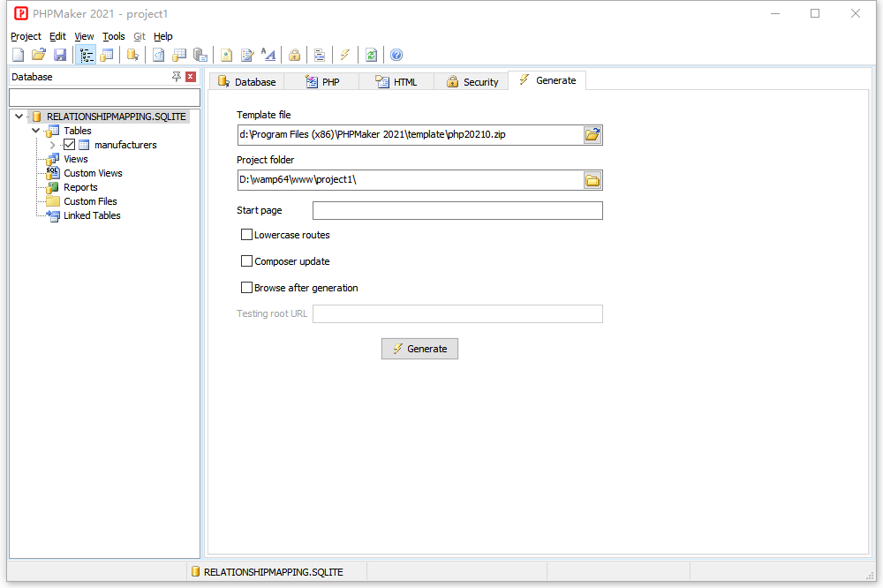Click the multiple databases toolbar icon
The height and width of the screenshot is (588, 883).
[x=200, y=55]
